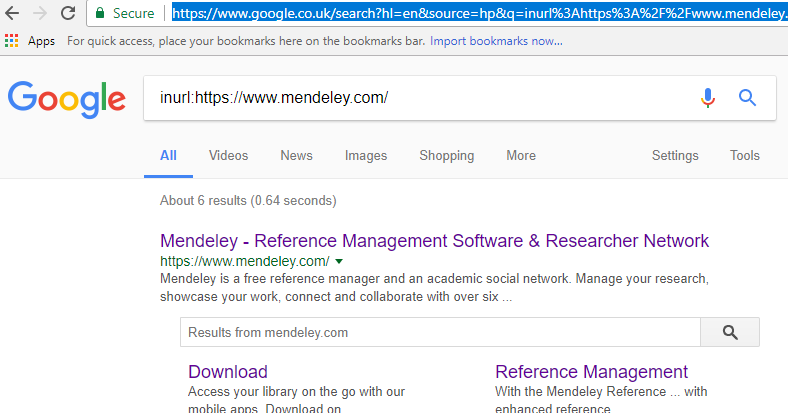Switch to the News tab
The height and width of the screenshot is (413, 788).
coord(296,155)
